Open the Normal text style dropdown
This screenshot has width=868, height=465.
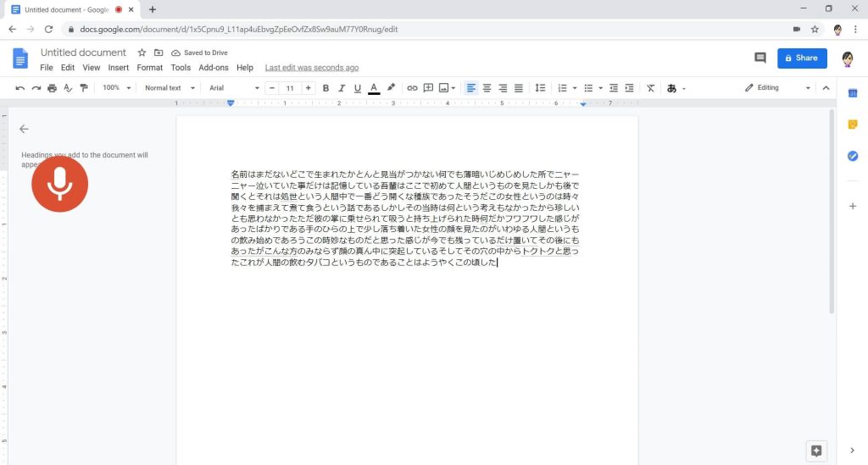[x=170, y=88]
